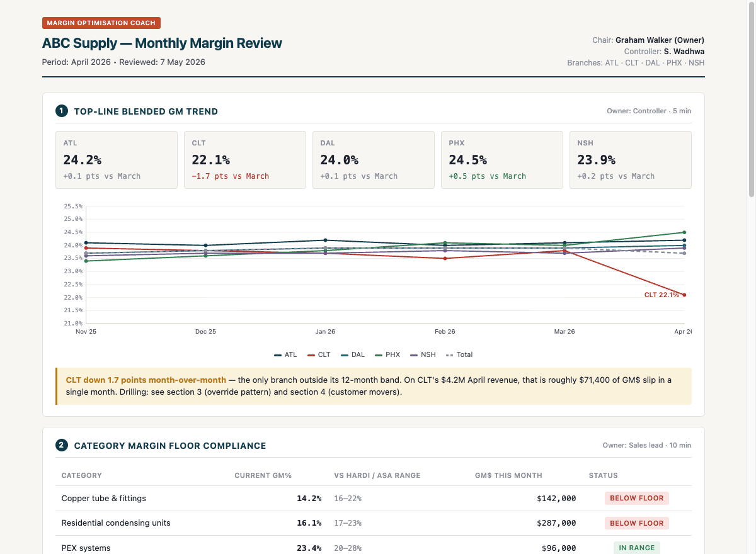Click the Jan 26 x-axis label

click(x=325, y=332)
